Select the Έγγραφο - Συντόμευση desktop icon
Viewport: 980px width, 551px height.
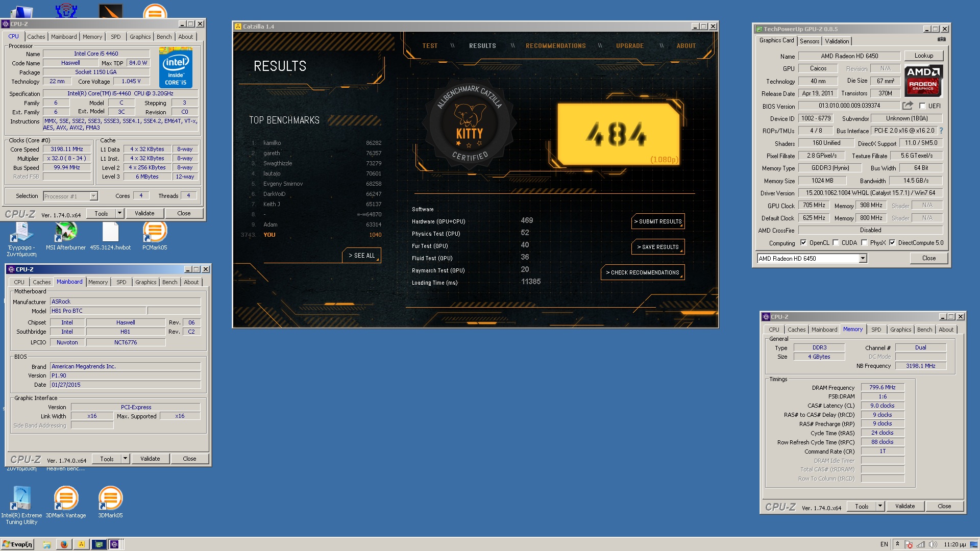click(x=21, y=240)
